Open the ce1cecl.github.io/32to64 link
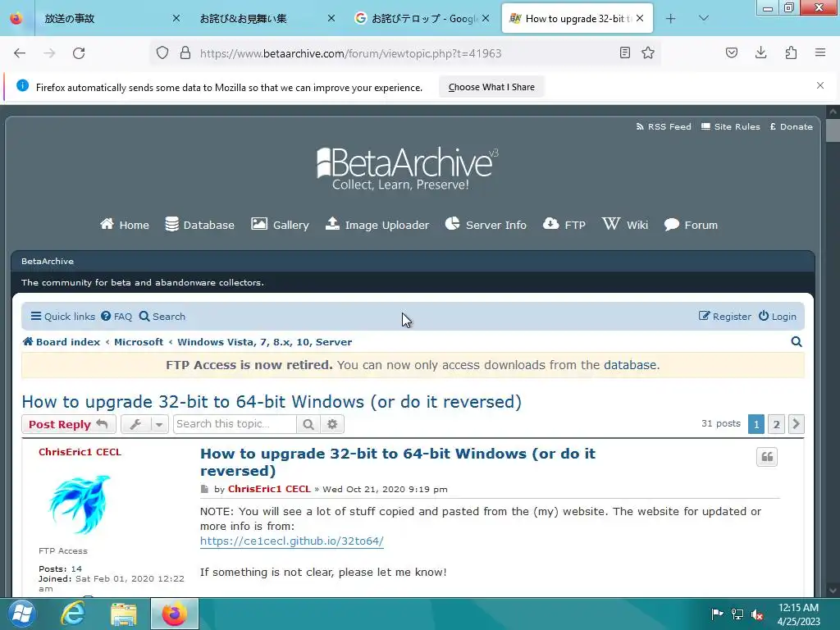This screenshot has height=630, width=840. pos(291,541)
